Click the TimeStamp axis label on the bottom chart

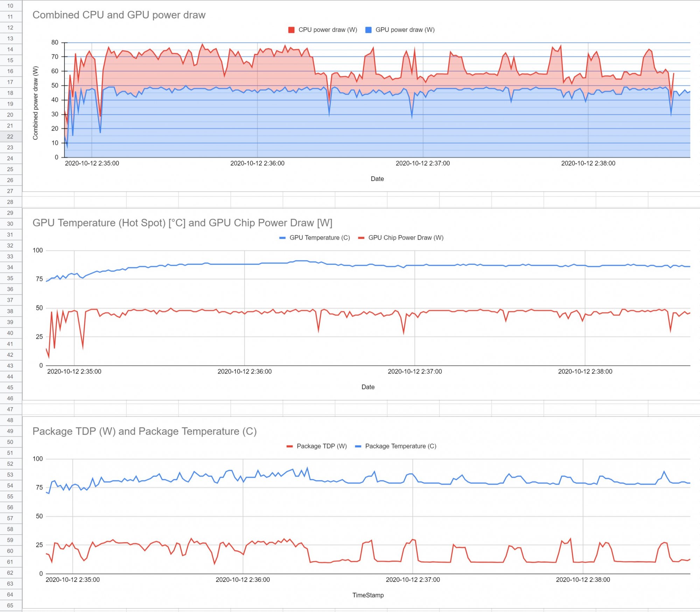(x=368, y=595)
